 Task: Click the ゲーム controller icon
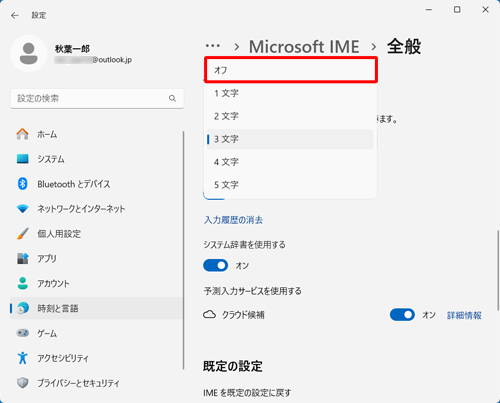(x=22, y=333)
